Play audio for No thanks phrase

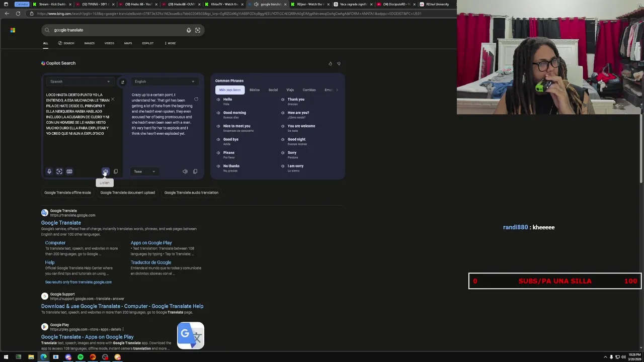pos(218,166)
